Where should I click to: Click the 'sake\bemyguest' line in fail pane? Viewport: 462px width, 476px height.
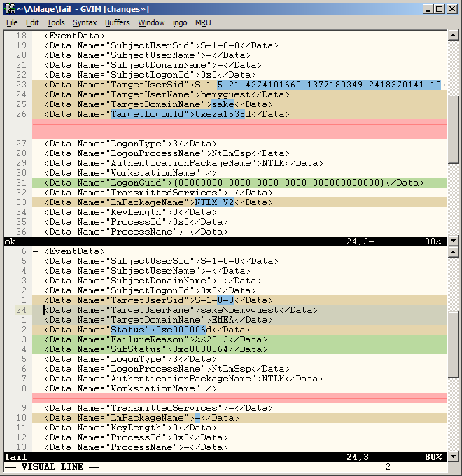pos(239,310)
